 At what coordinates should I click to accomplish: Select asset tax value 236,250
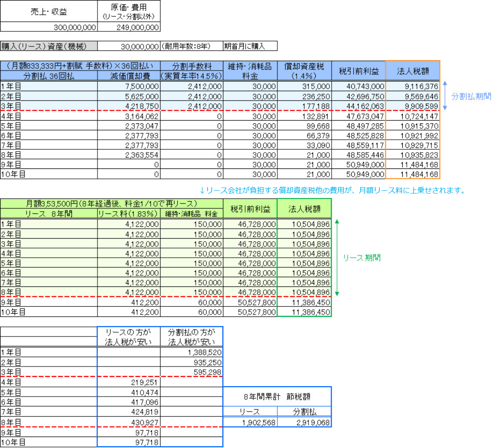pyautogui.click(x=304, y=96)
